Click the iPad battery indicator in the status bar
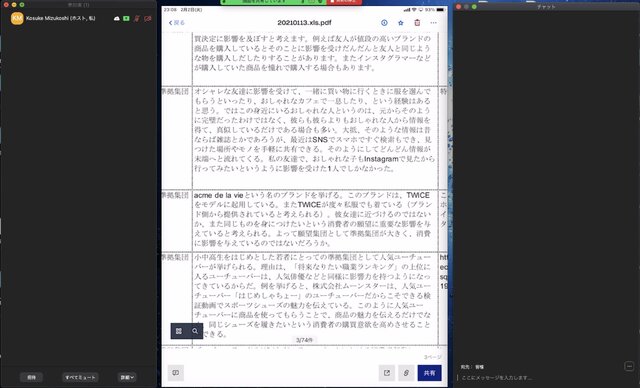640x388 pixels. [440, 9]
